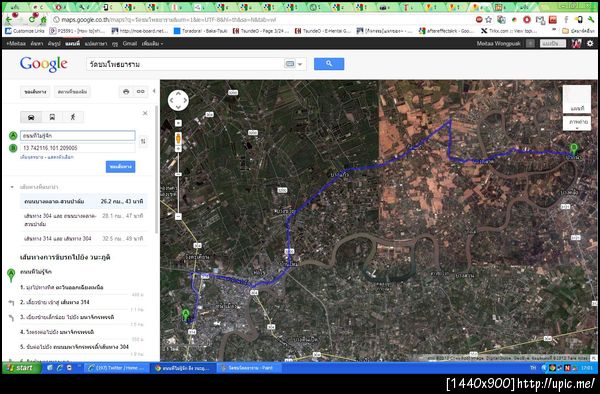
Task: Click the show options link under inputs
Action: point(61,157)
